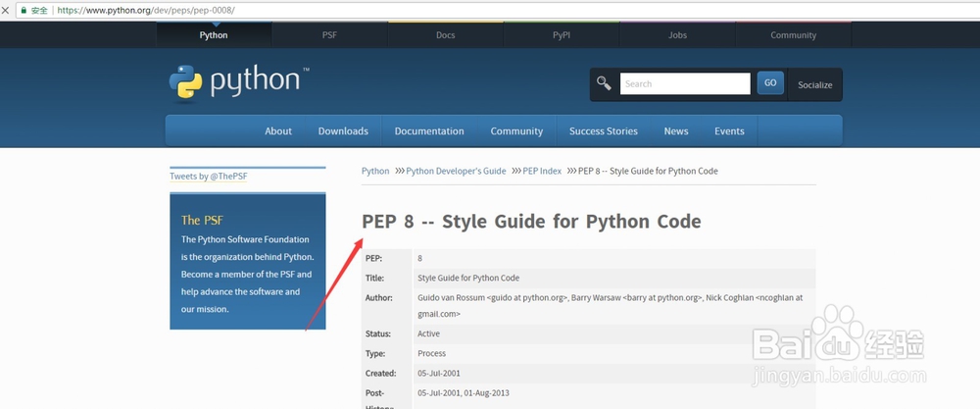The image size is (980, 409).
Task: Follow the Tweets by @ThePSF link
Action: coord(209,177)
